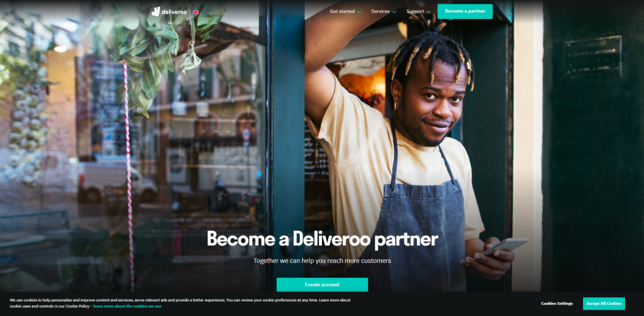Select the Support menu label
This screenshot has width=644, height=316.
pos(415,11)
